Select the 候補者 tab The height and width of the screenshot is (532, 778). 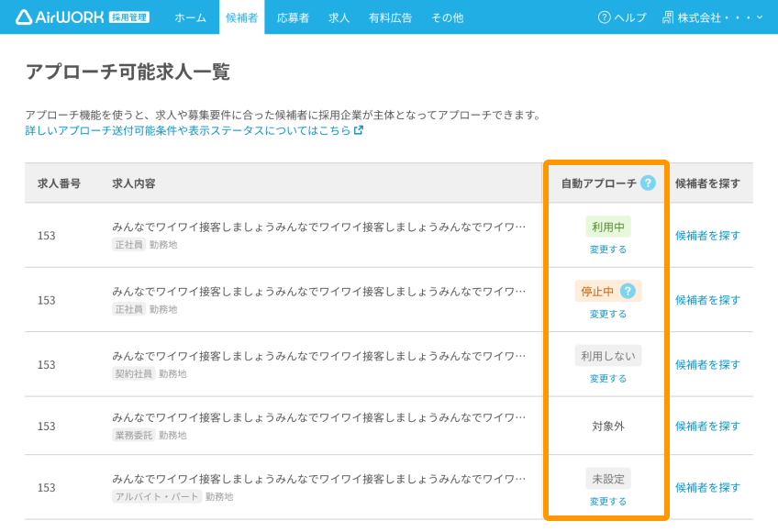[241, 17]
